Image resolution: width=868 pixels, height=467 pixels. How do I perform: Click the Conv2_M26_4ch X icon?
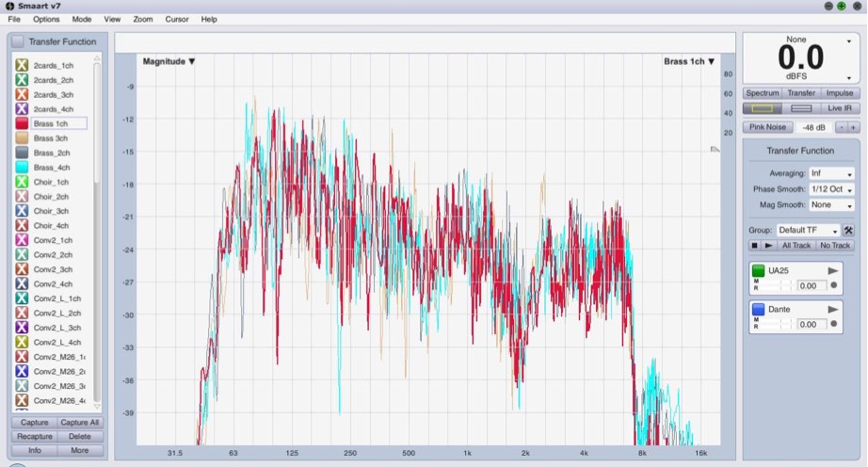(22, 400)
